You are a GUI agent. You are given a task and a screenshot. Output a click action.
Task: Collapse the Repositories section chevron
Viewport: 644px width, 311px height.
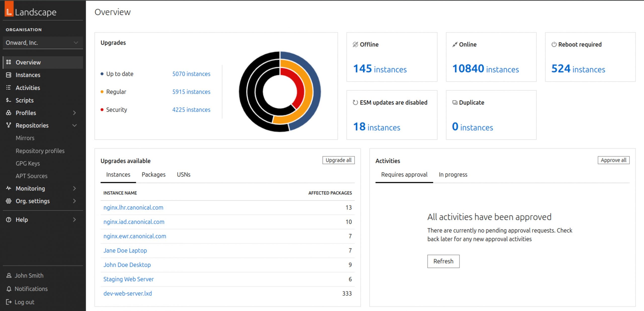tap(74, 125)
